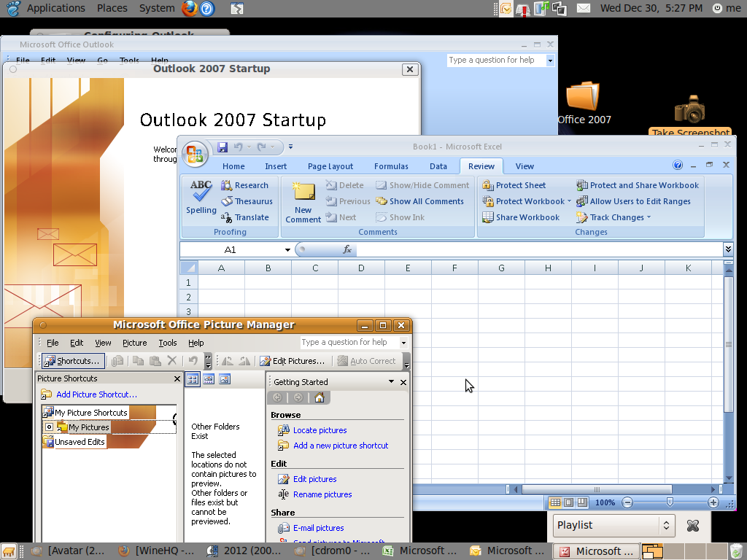
Task: Switch to Page Layout view in status bar
Action: tap(569, 502)
